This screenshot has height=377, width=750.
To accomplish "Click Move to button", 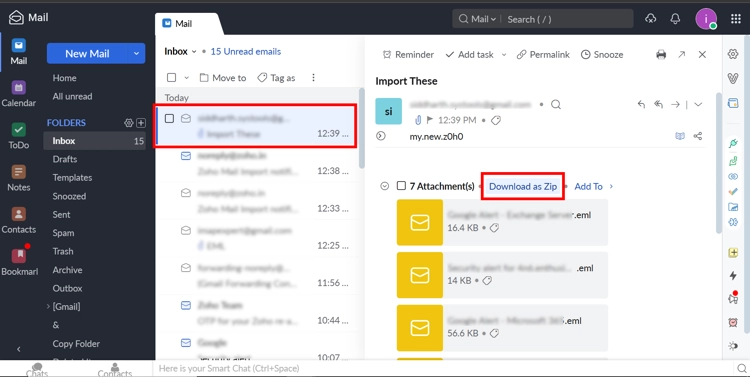I will [223, 78].
